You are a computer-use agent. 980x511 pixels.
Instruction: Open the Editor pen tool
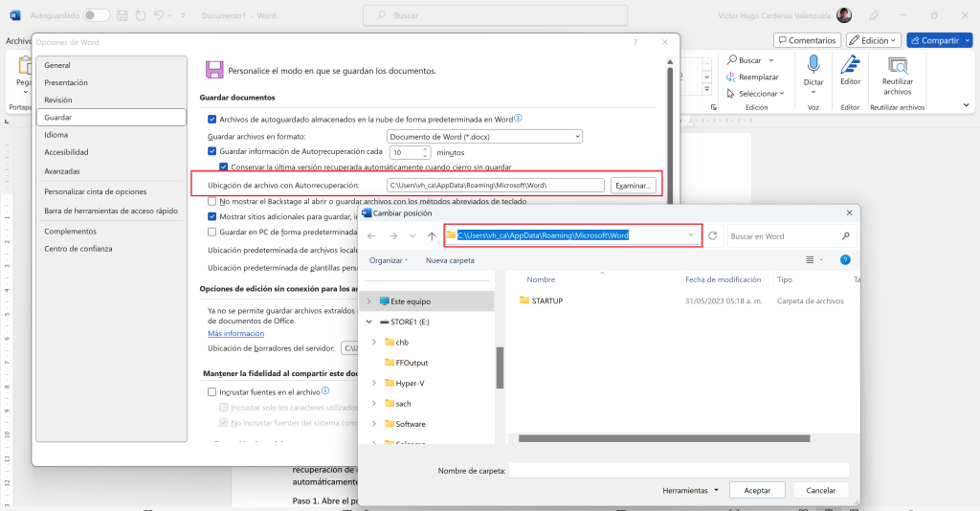tap(850, 70)
